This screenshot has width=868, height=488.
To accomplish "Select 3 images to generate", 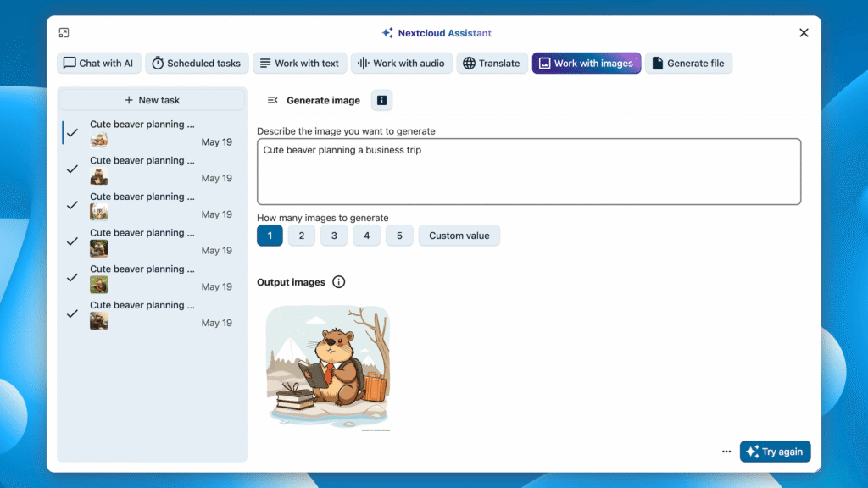I will (x=334, y=236).
